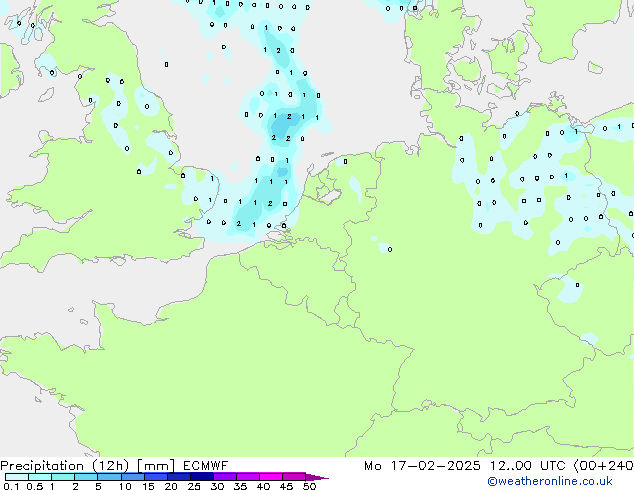Click the 30–35 mm purple legend swatch
This screenshot has width=634, height=490.
[x=224, y=477]
